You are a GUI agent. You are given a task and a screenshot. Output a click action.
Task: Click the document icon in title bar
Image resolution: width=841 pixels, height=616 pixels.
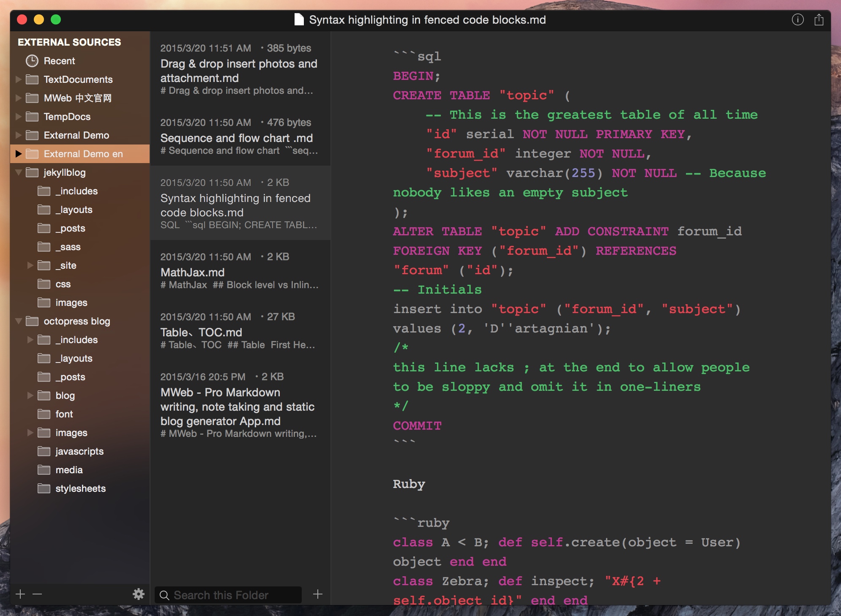(x=299, y=20)
